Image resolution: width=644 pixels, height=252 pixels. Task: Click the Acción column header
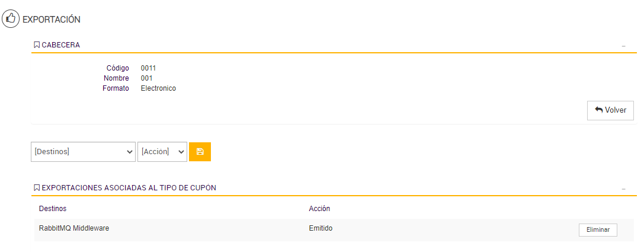(319, 209)
